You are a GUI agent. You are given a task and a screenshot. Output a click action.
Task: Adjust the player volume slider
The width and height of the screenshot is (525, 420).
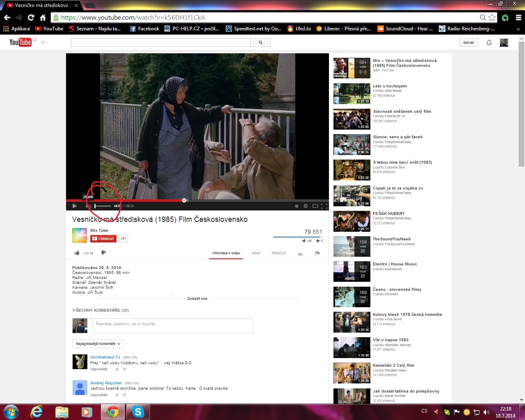(x=102, y=206)
